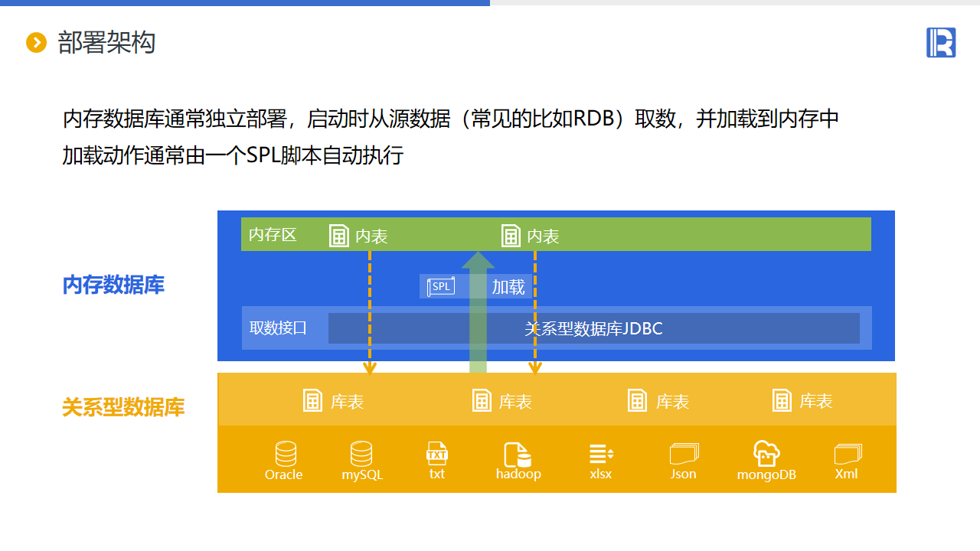This screenshot has height=551, width=980.
Task: Click the 加载 label
Action: click(x=508, y=287)
